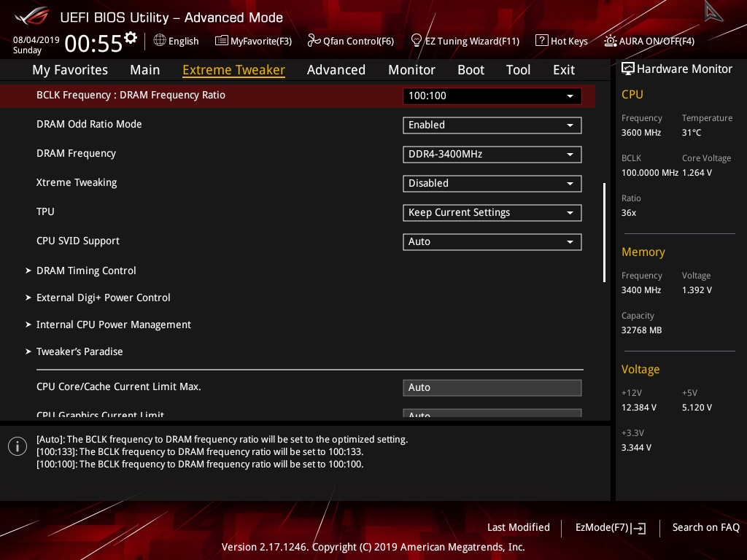This screenshot has width=747, height=560.
Task: Select the Xtreme Tweaking label
Action: [x=77, y=182]
